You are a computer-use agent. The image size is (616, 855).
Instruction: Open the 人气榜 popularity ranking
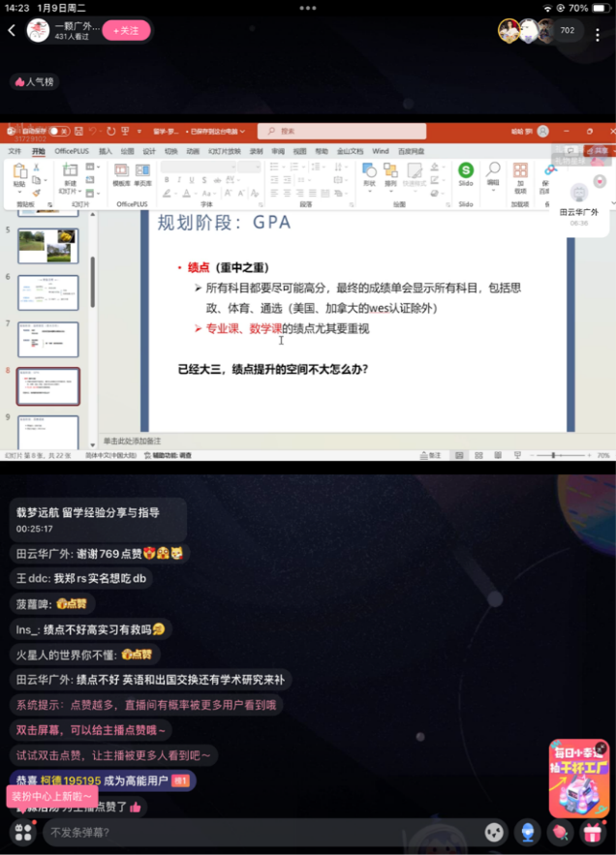coord(34,82)
